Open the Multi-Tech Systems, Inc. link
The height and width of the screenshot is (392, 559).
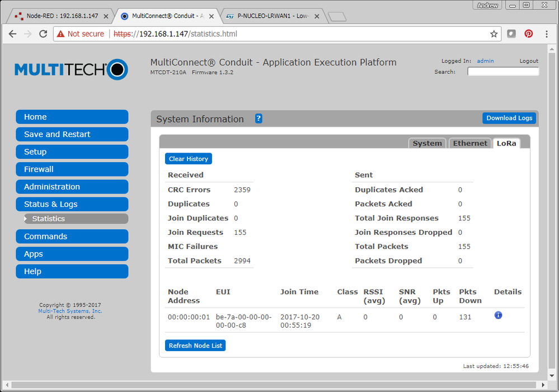click(71, 311)
